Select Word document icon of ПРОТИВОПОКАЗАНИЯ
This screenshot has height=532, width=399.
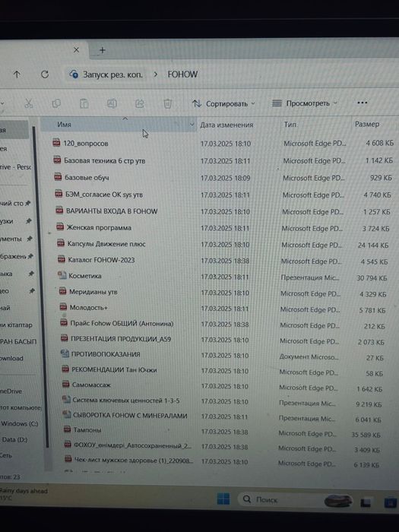(x=65, y=353)
